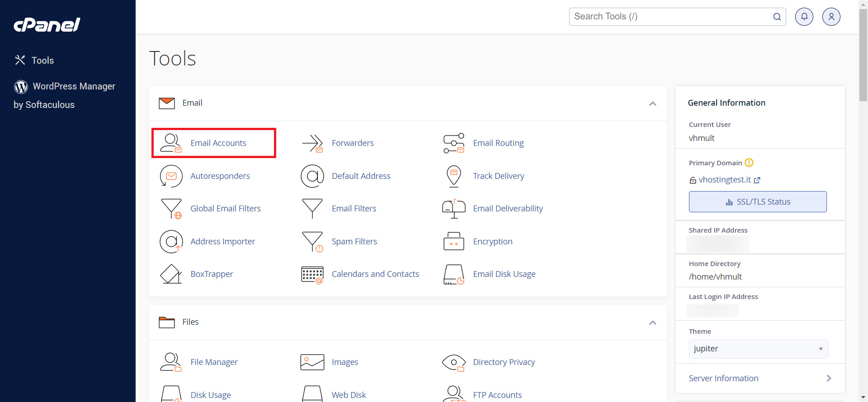Open WordPress Manager by Softaculous

[64, 95]
